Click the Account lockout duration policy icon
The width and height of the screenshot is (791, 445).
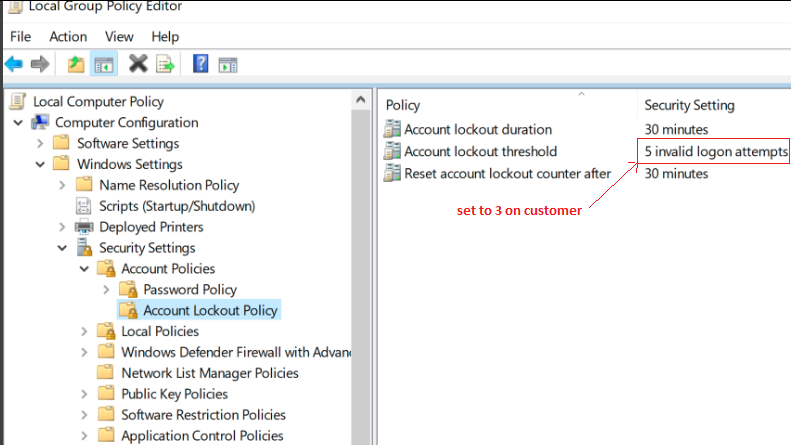point(392,129)
